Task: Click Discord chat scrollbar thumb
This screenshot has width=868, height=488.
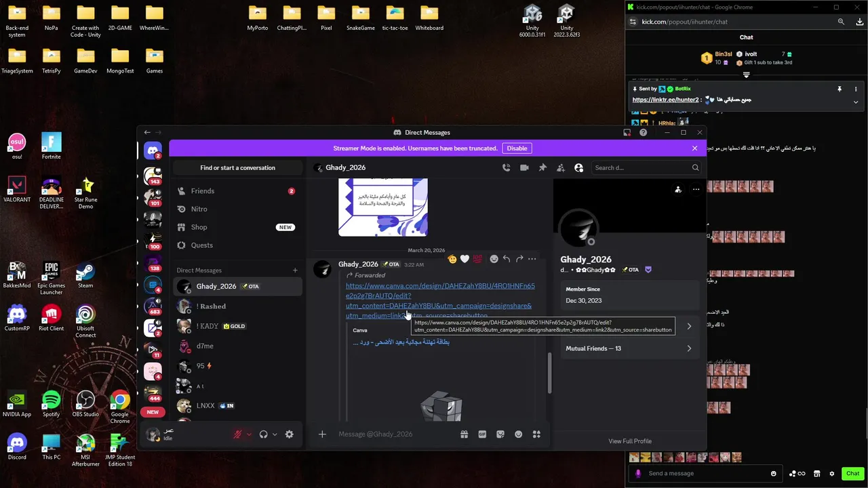Action: pyautogui.click(x=549, y=373)
